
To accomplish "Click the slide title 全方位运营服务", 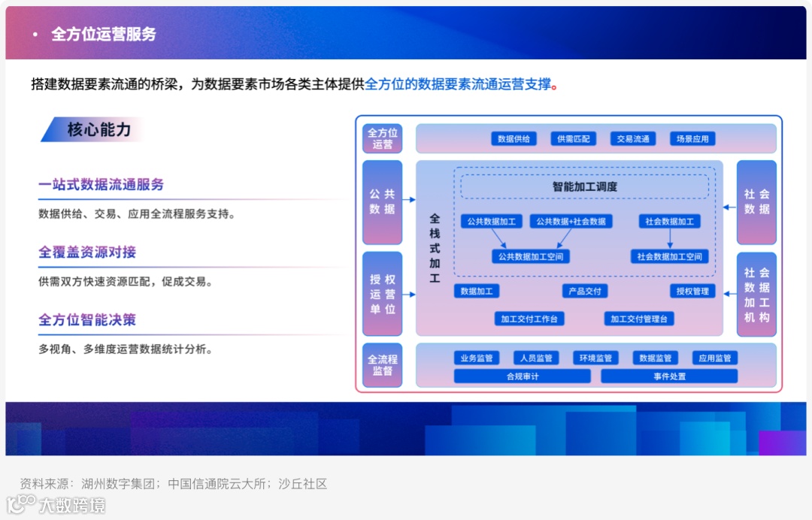I will (x=104, y=34).
